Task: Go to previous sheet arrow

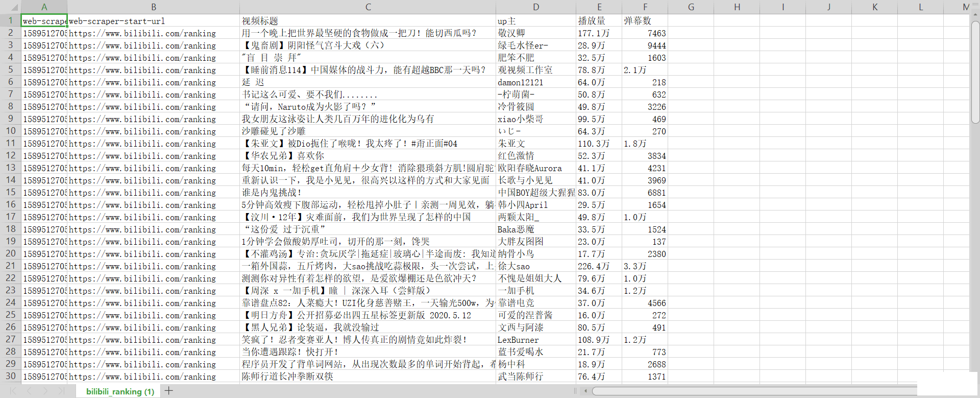Action: pyautogui.click(x=29, y=391)
